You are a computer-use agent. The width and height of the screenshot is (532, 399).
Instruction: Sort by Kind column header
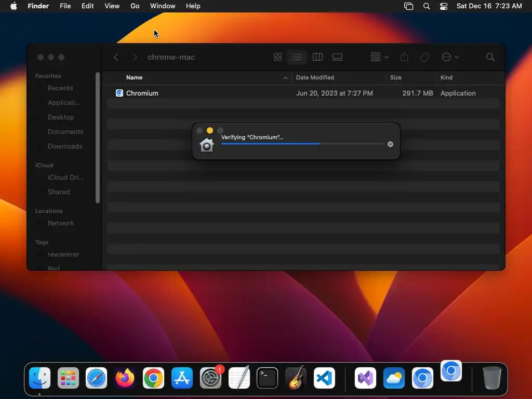pos(446,77)
